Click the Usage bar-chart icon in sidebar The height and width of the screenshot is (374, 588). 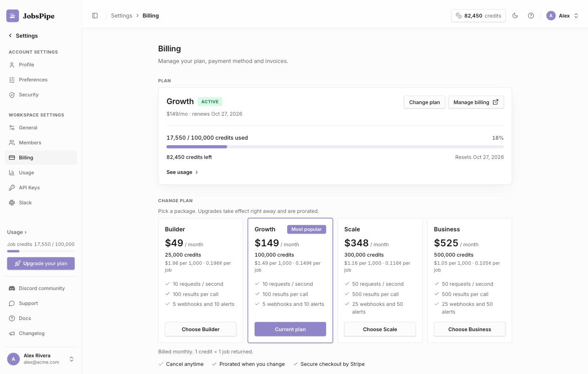[x=12, y=173]
